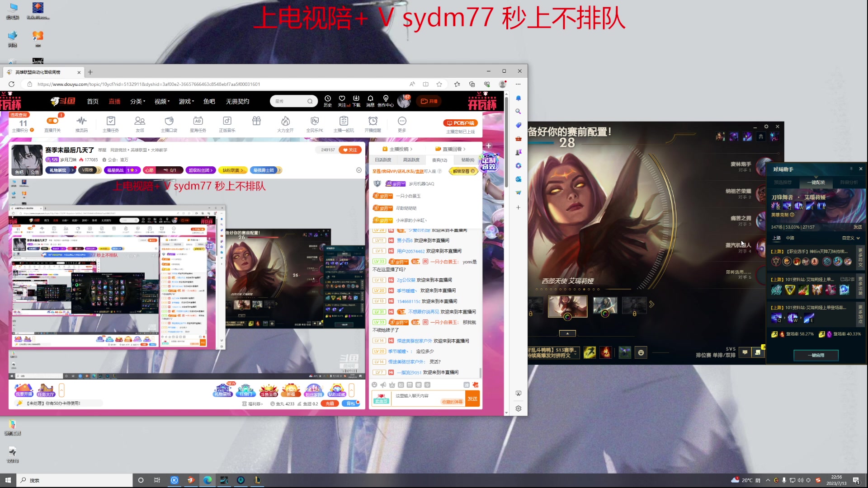Toggle the danmaku filter icon in chat toolbar
The image size is (868, 488).
467,385
